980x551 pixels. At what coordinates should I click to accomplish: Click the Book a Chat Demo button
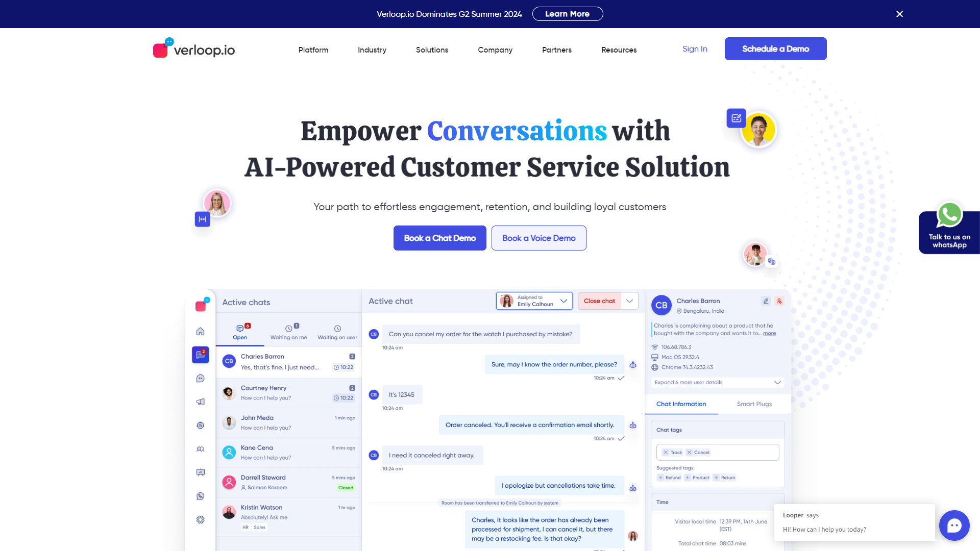[x=439, y=237]
